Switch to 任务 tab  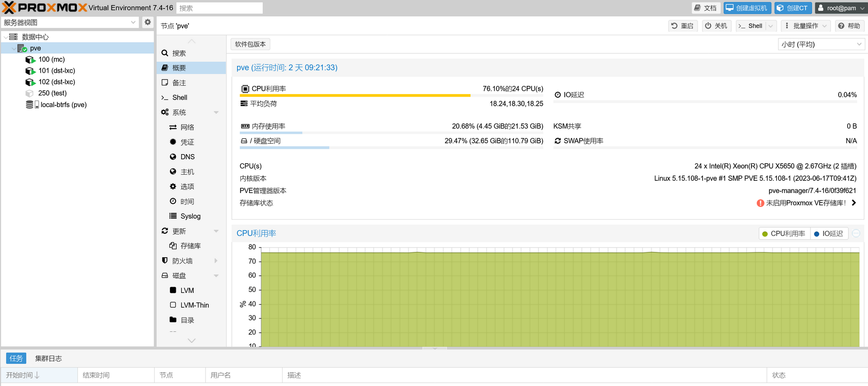(x=16, y=358)
